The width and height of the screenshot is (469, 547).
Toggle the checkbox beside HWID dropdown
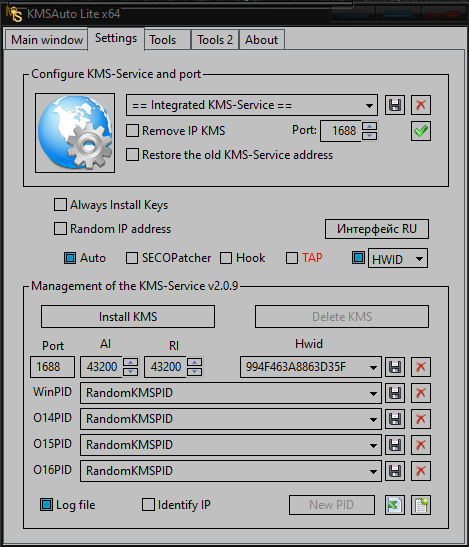[358, 257]
